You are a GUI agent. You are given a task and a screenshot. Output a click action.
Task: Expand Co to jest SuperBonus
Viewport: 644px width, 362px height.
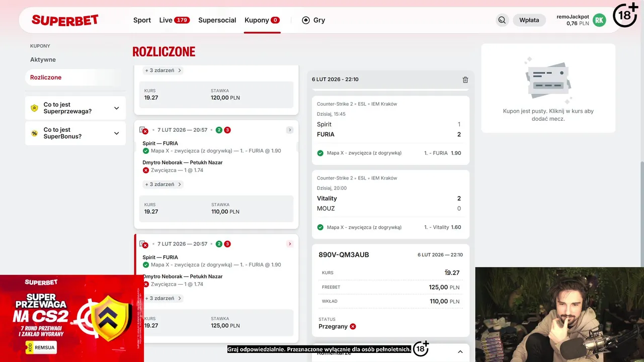pyautogui.click(x=75, y=133)
